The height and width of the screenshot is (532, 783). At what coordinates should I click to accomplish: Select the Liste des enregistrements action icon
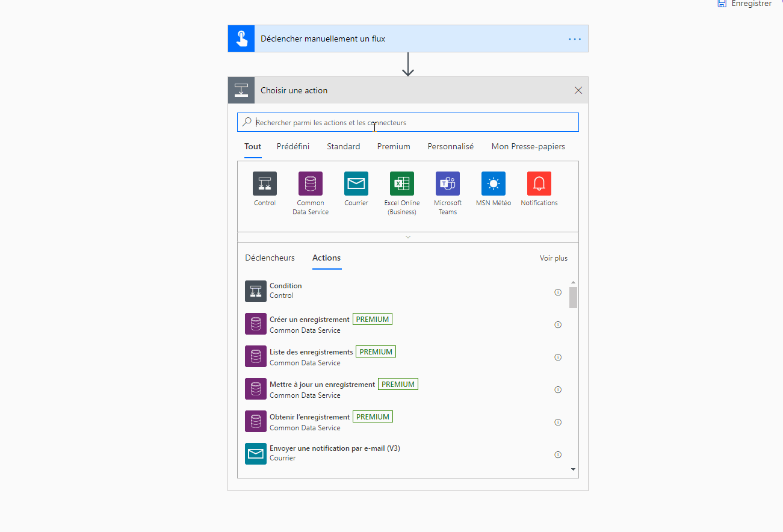pos(256,356)
